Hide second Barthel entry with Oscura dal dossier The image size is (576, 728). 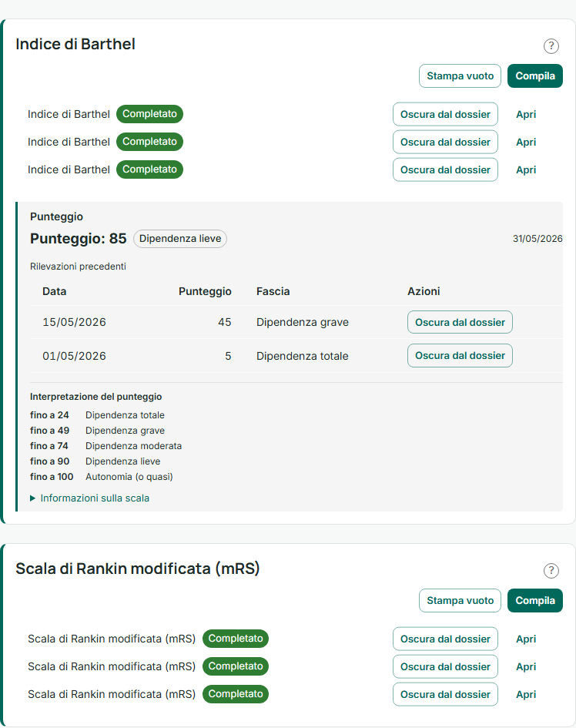tap(445, 142)
